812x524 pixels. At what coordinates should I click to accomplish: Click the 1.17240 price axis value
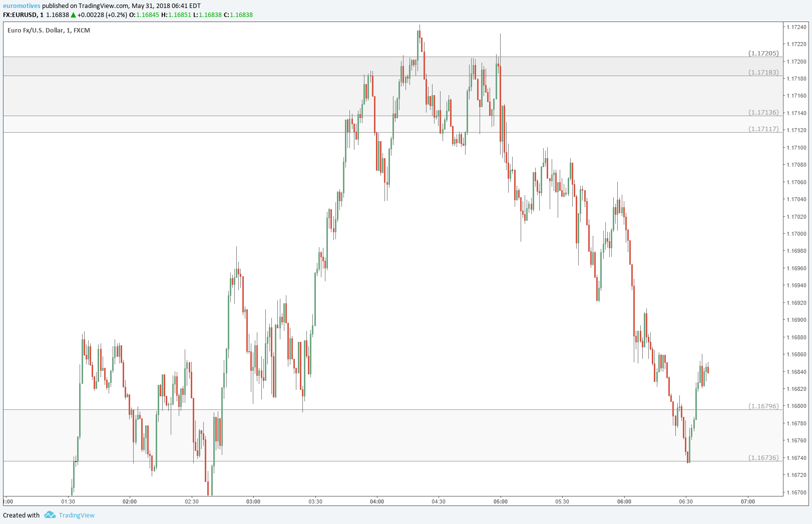(x=796, y=27)
